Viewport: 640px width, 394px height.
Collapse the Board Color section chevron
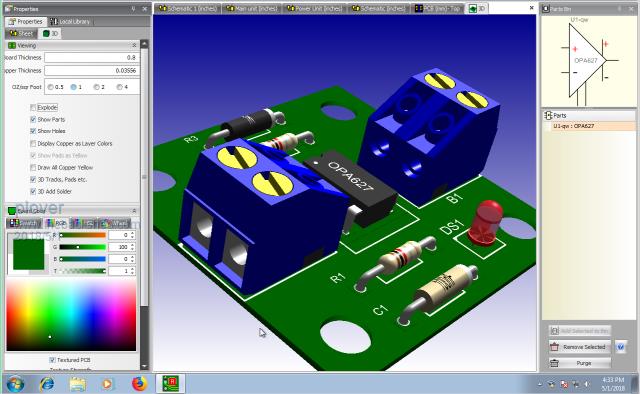[134, 211]
